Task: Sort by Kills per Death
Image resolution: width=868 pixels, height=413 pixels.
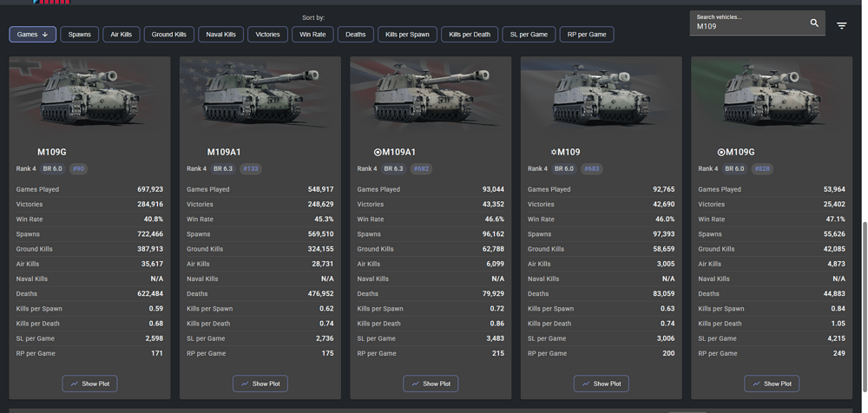Action: click(x=470, y=35)
